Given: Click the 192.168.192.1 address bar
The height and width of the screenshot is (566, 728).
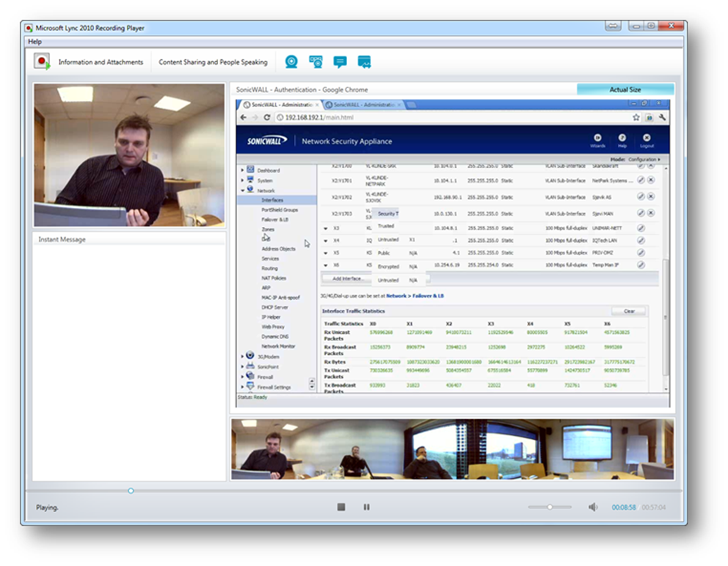Looking at the screenshot, I should pos(453,117).
